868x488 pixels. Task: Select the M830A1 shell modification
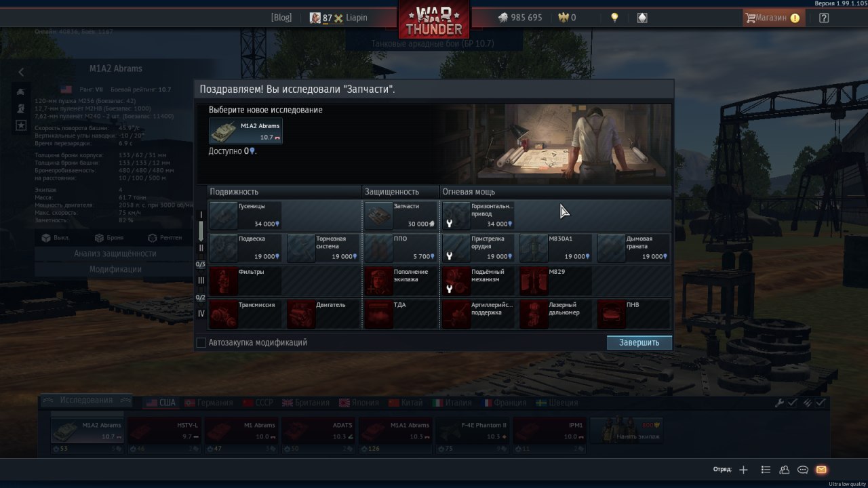point(556,248)
